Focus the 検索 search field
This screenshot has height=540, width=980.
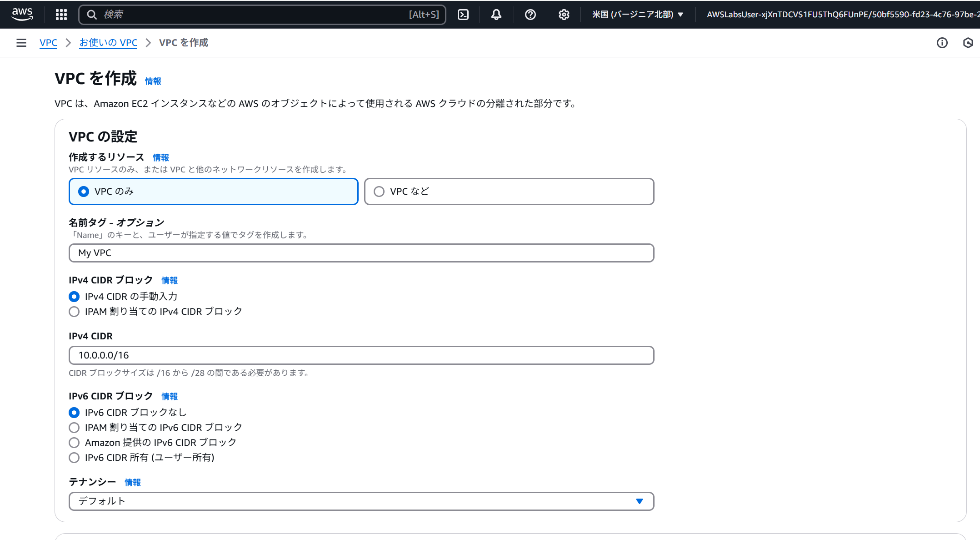pyautogui.click(x=262, y=15)
